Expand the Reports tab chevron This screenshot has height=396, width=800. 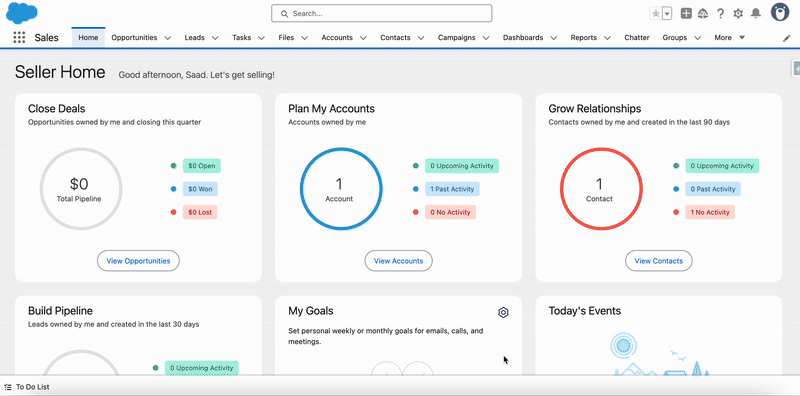[x=607, y=38]
